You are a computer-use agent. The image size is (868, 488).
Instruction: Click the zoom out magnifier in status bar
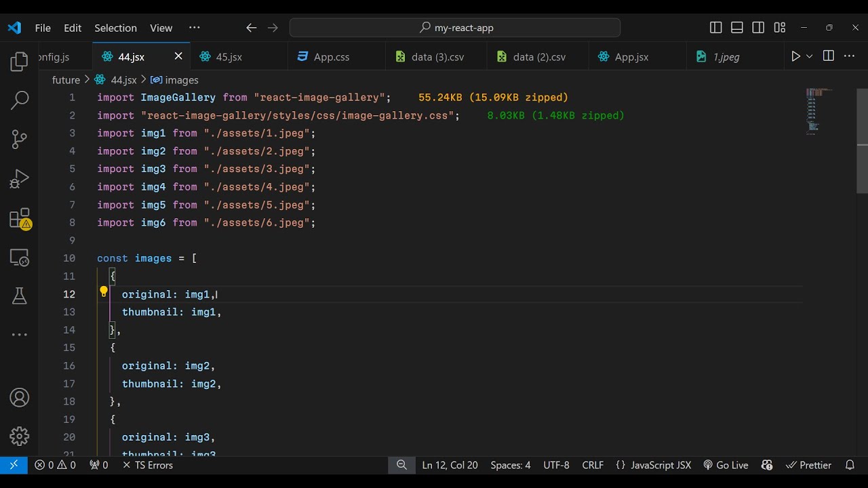tap(401, 465)
